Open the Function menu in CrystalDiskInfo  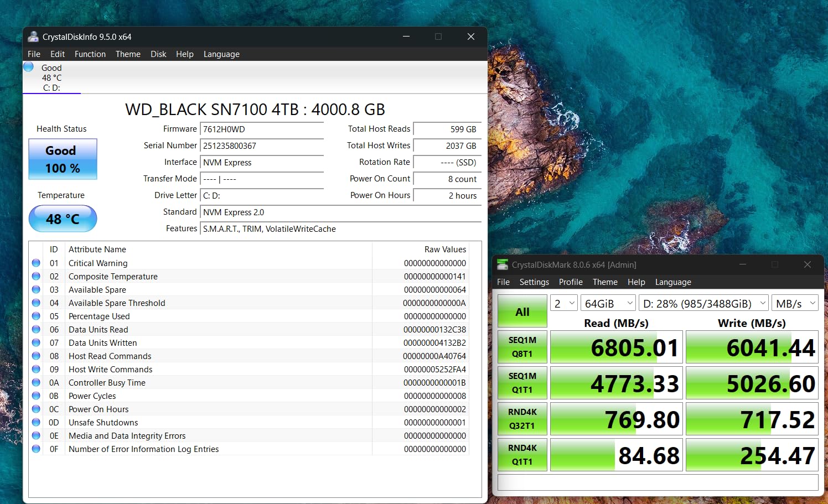[90, 54]
